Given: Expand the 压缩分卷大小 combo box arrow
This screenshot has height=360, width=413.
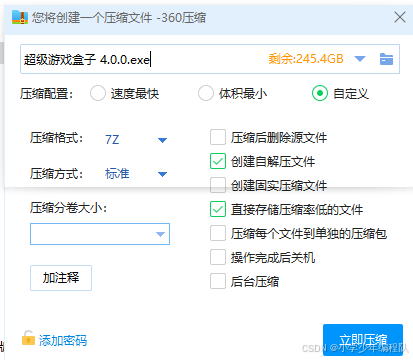Looking at the screenshot, I should 160,234.
